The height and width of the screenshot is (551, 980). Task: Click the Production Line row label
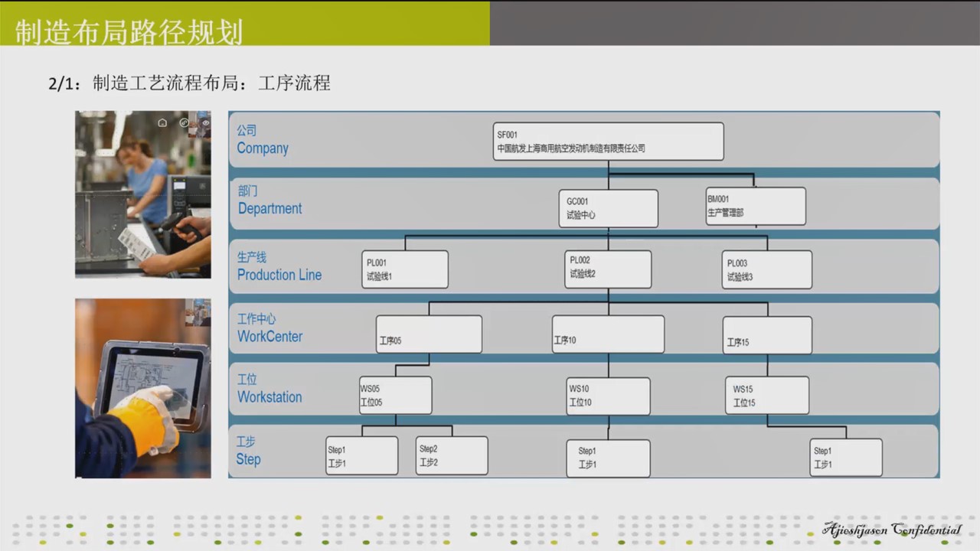coord(279,267)
